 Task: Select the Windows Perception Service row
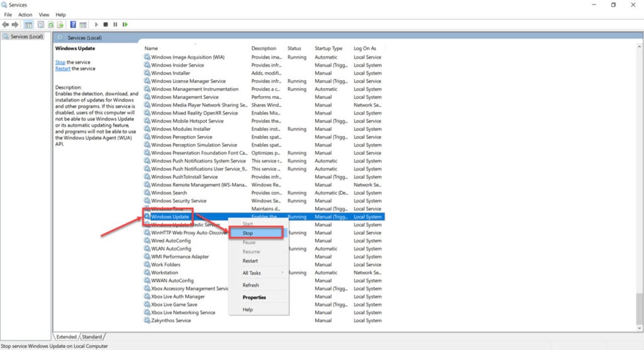[x=264, y=137]
